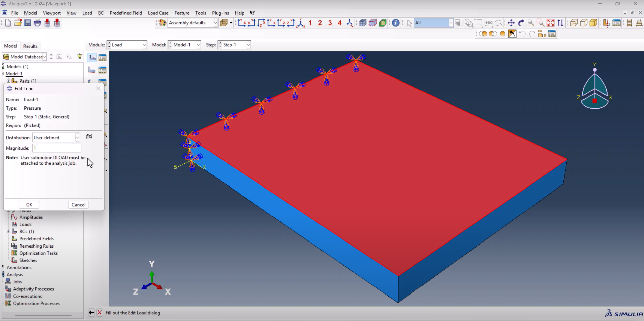This screenshot has width=644, height=321.
Task: Toggle the lightbulb tree filter icon
Action: click(x=79, y=56)
